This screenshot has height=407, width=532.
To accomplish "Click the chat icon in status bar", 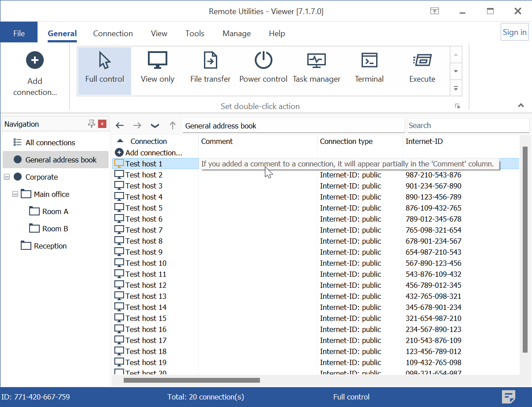I will tap(509, 396).
